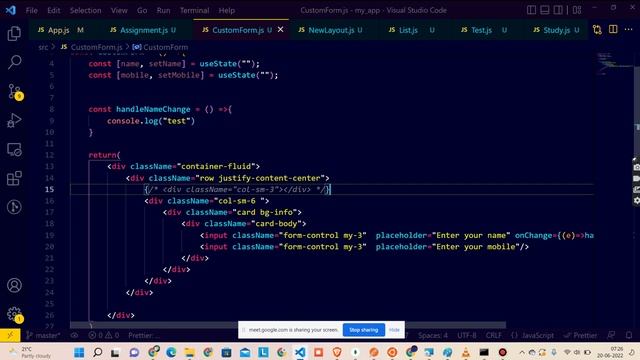Open the Run menu
Viewport: 640px width, 360px height.
pyautogui.click(x=163, y=10)
